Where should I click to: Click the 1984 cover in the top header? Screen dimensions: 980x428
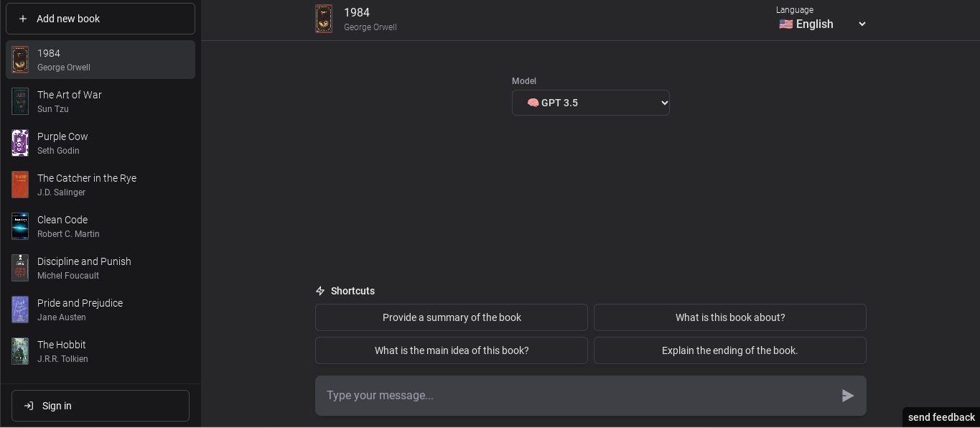pos(324,19)
